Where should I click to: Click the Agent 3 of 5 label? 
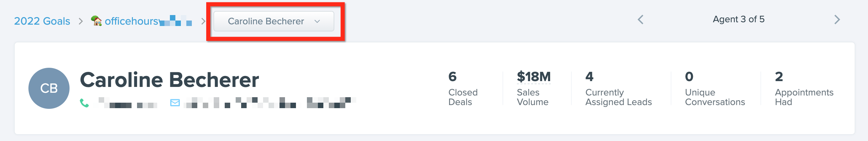coord(739,19)
